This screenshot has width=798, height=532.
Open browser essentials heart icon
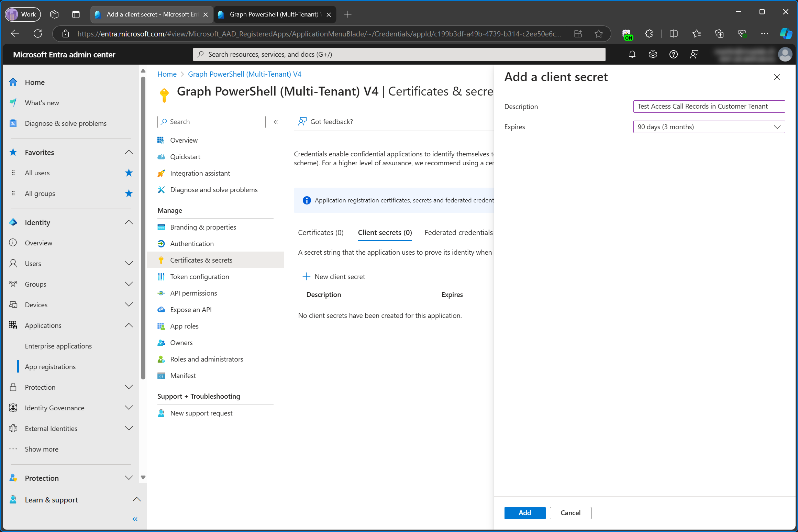(x=742, y=34)
